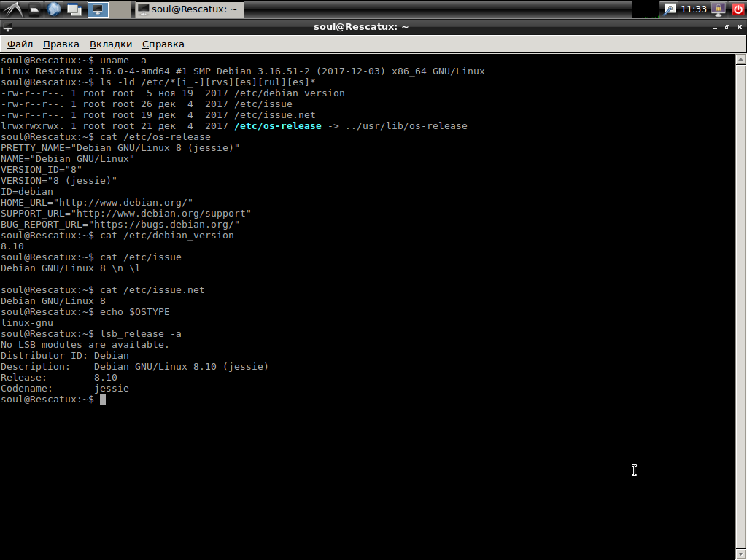Click the terminal title bar soul@Rescatux: ~

pyautogui.click(x=361, y=27)
